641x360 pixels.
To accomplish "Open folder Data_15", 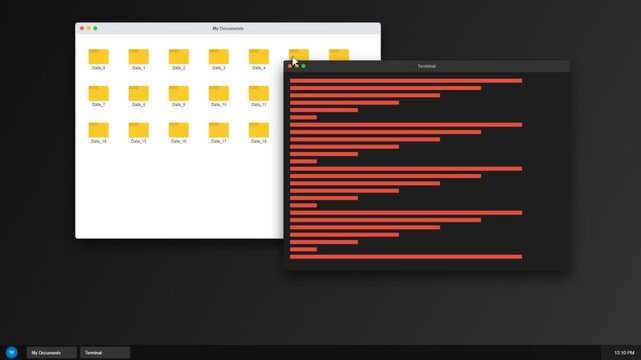I will click(x=139, y=130).
